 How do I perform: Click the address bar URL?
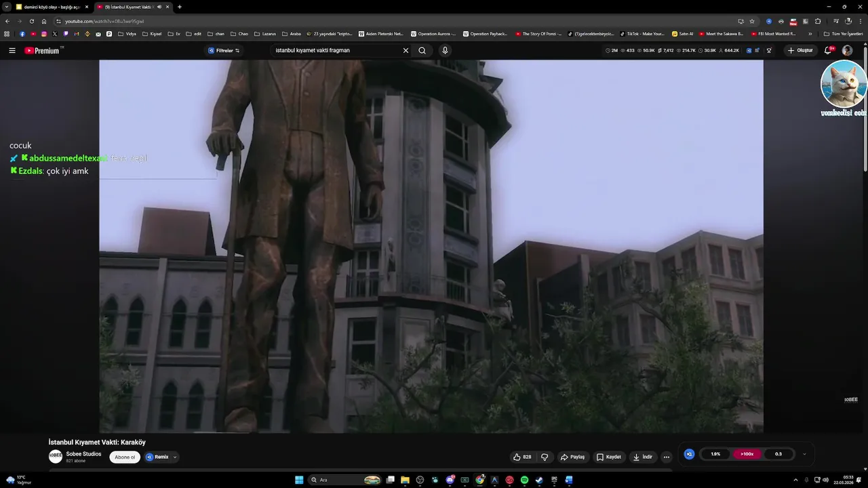tap(104, 21)
